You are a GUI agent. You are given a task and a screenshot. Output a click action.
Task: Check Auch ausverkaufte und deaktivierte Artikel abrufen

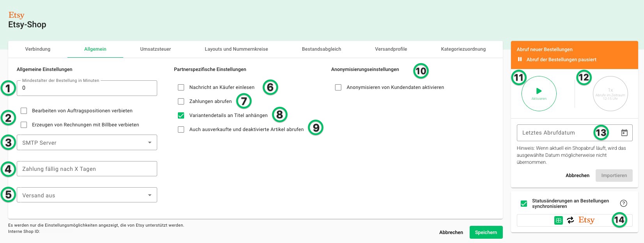click(181, 129)
